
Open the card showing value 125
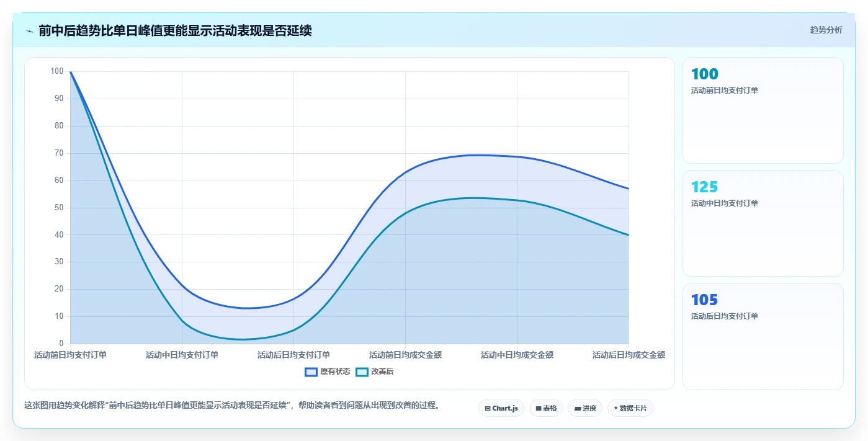pos(763,223)
